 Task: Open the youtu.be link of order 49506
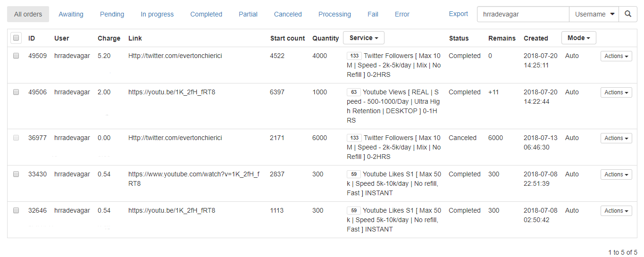(172, 92)
